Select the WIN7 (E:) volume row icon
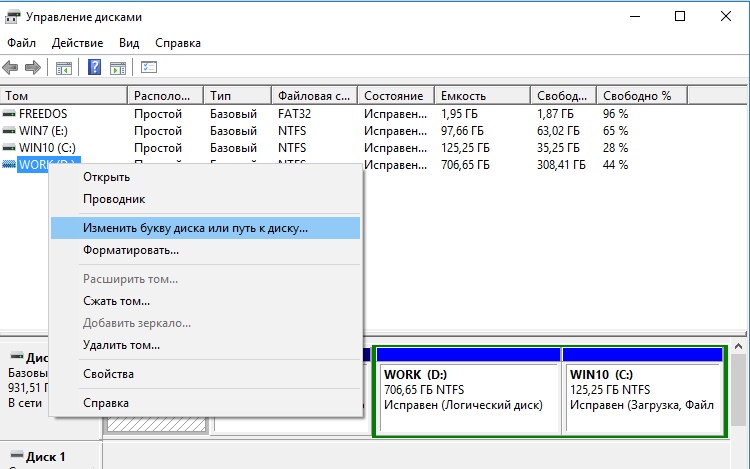 point(10,131)
